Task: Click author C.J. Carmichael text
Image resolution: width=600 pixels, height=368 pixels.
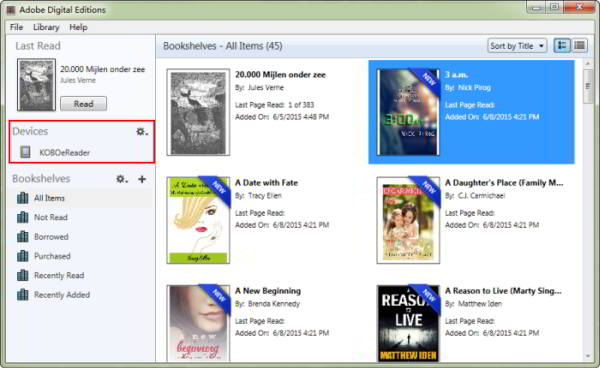Action: (x=481, y=196)
